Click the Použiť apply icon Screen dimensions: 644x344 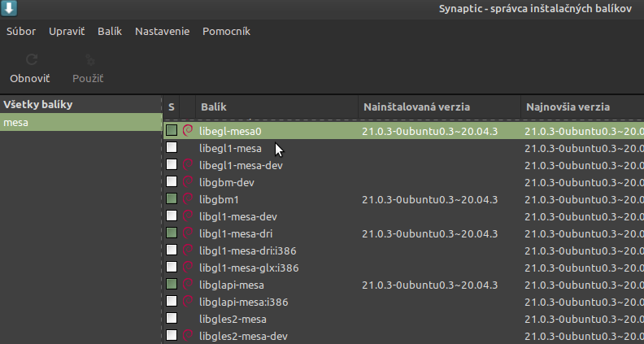[x=89, y=60]
